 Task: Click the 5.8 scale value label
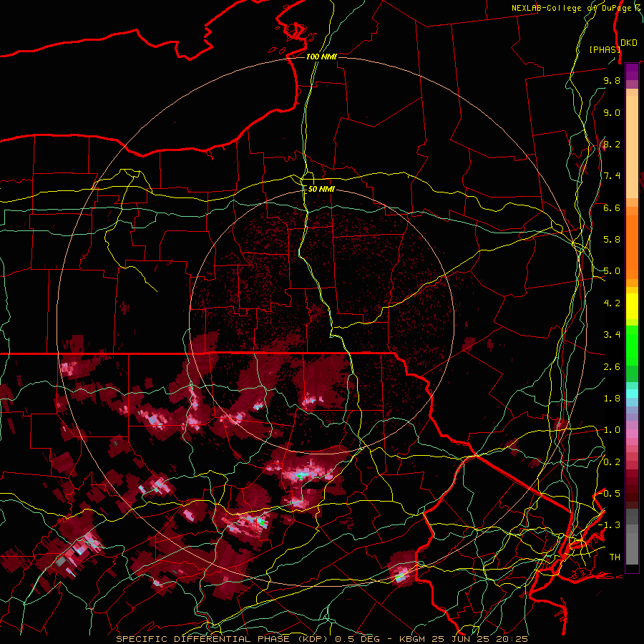click(612, 240)
